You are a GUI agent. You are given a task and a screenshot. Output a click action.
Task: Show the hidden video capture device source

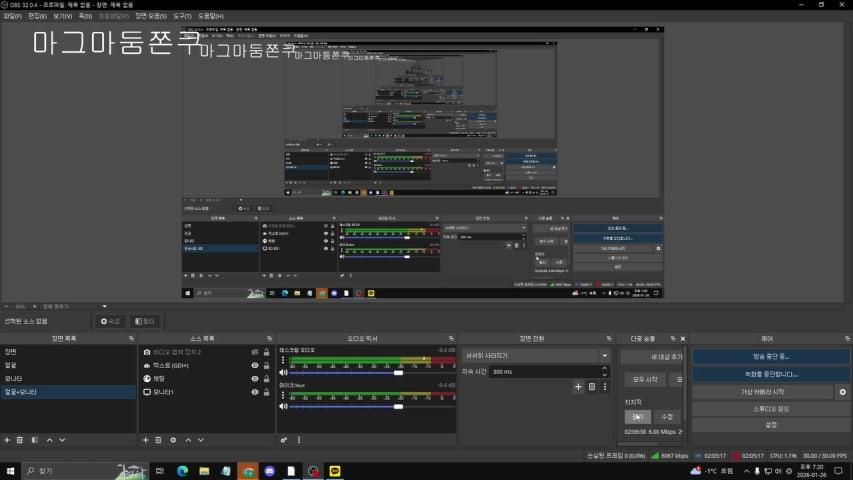(255, 352)
